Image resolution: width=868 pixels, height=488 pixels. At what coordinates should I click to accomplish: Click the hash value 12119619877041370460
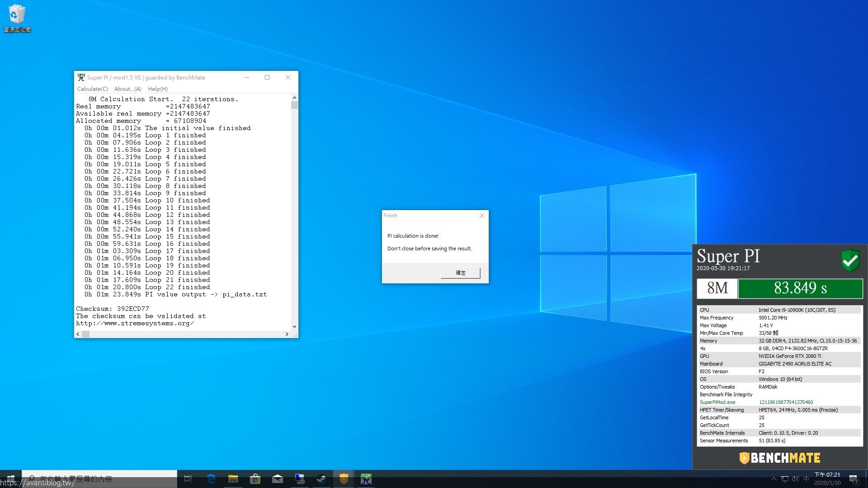(x=786, y=402)
